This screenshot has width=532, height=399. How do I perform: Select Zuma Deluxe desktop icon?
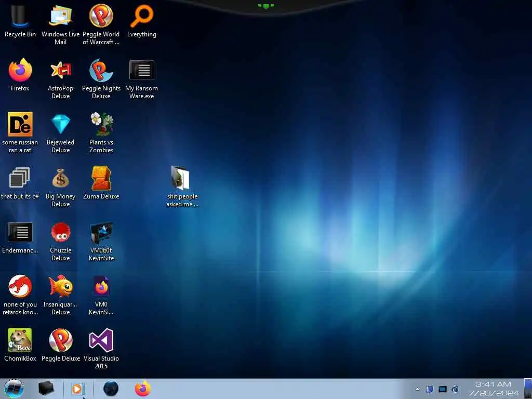click(101, 183)
